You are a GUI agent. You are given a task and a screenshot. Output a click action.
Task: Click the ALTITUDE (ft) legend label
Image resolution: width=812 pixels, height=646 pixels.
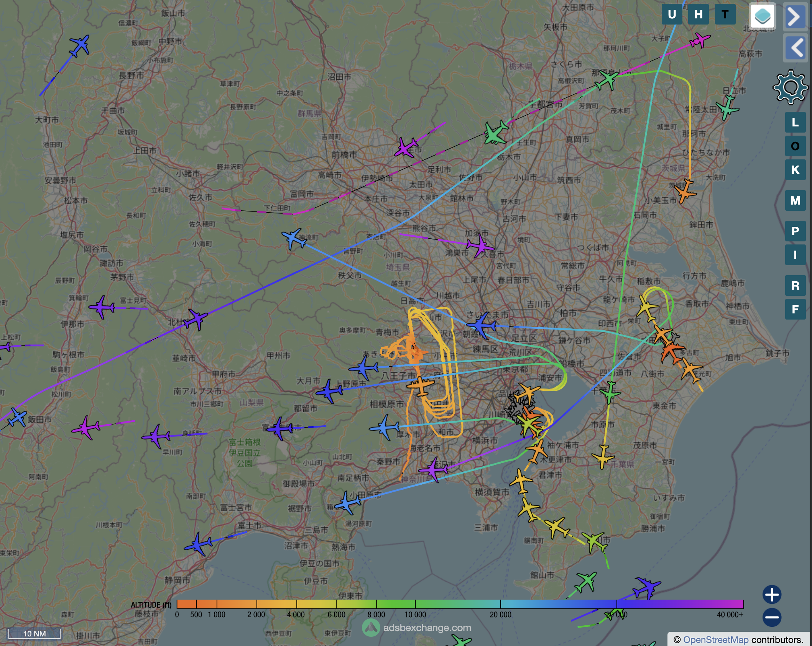click(x=151, y=605)
